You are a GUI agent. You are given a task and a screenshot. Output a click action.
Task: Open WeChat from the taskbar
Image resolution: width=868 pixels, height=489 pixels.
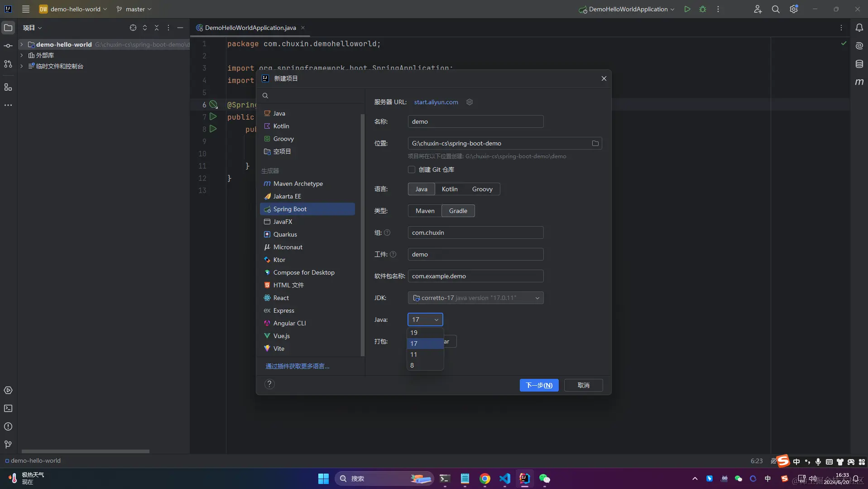tap(544, 479)
